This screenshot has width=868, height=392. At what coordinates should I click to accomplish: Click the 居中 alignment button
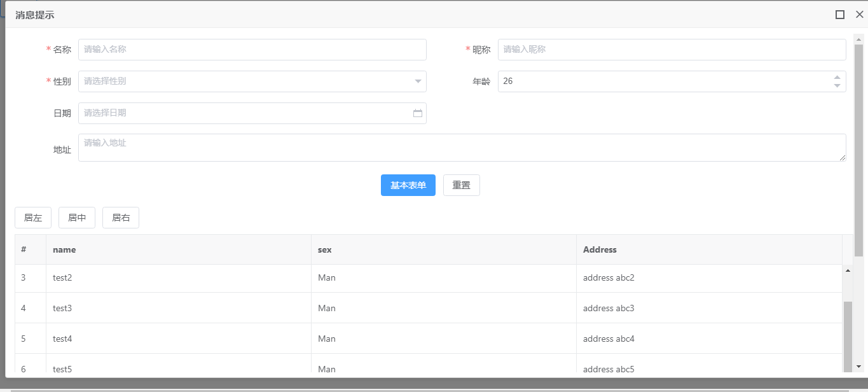[76, 217]
